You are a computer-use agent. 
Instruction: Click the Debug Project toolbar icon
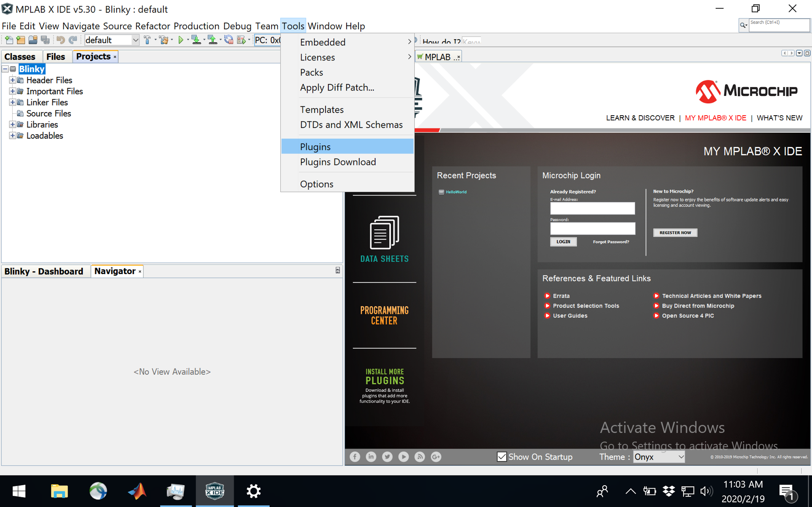241,40
